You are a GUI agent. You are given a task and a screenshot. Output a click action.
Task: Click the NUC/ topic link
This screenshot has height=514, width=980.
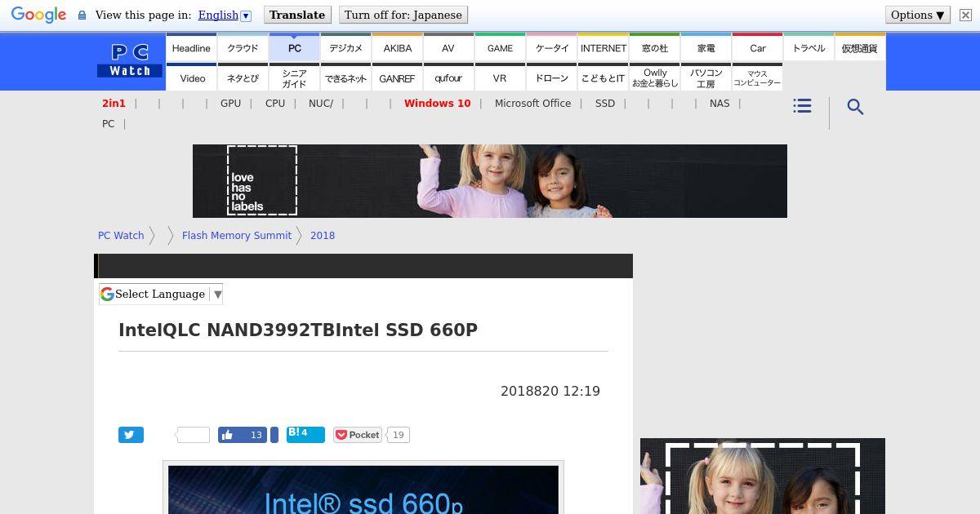(321, 104)
